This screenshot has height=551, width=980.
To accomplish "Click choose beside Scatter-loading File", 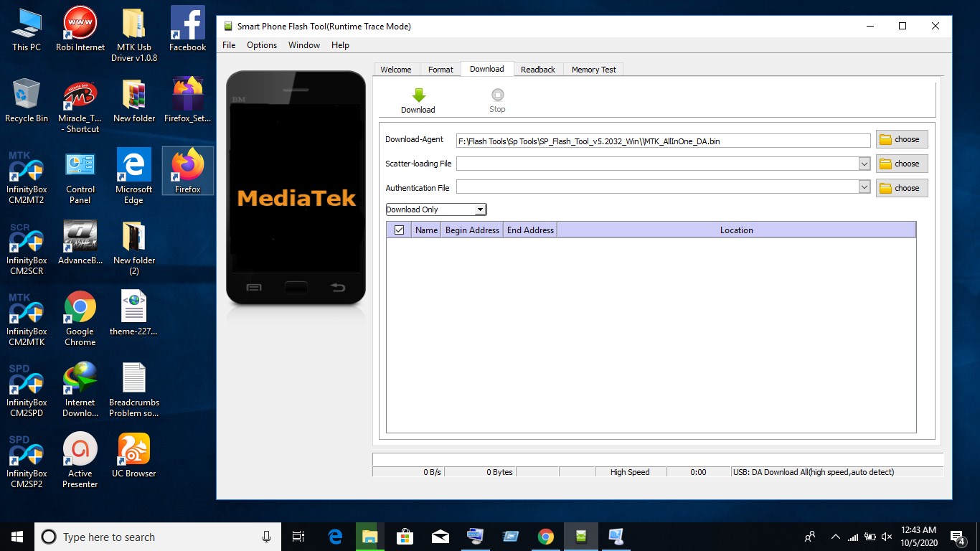I will 901,164.
